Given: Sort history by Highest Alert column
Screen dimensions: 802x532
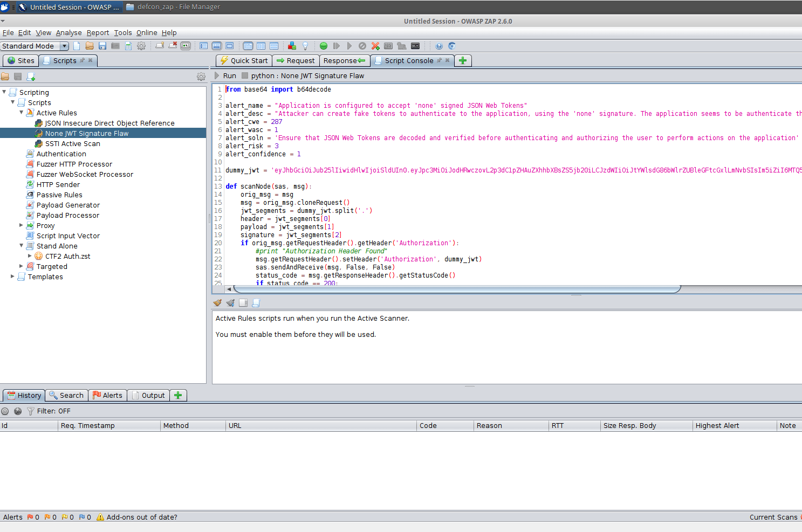Looking at the screenshot, I should pos(735,425).
